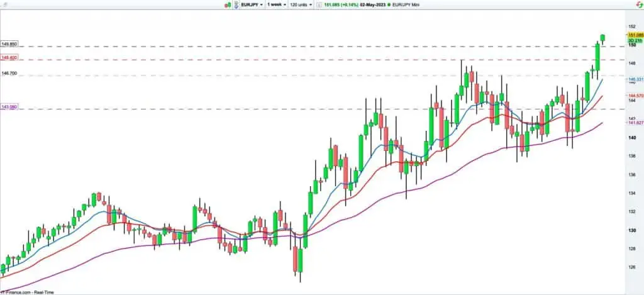The image size is (644, 295).
Task: Click the purple 141.827 moving average value
Action: 636,123
